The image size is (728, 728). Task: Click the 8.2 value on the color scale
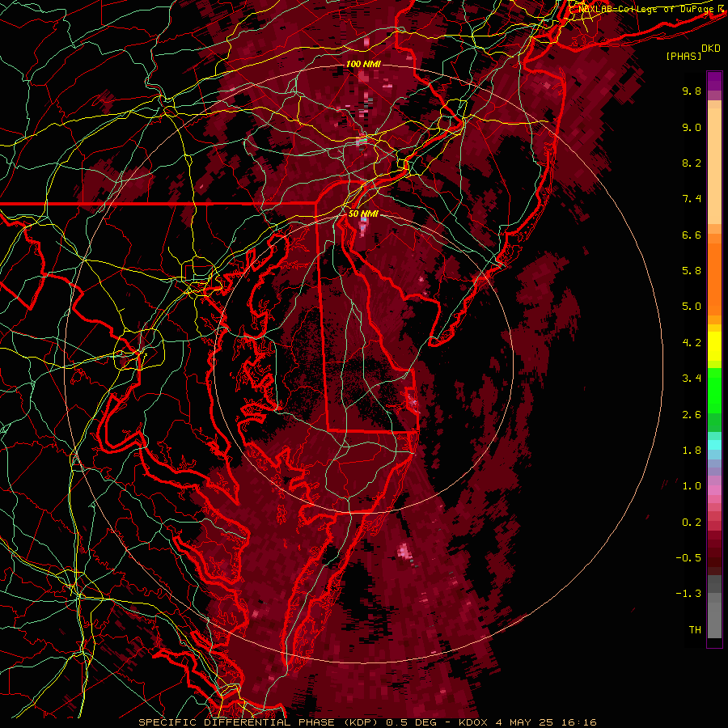[x=692, y=163]
